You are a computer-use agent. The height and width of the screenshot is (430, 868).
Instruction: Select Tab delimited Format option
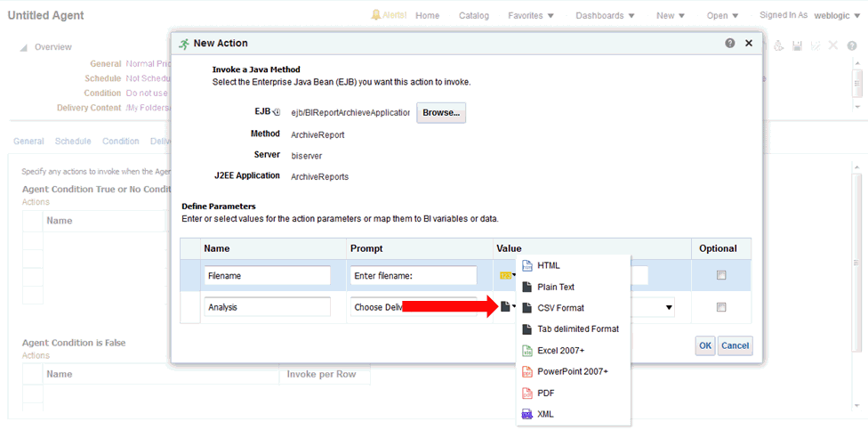pyautogui.click(x=573, y=329)
